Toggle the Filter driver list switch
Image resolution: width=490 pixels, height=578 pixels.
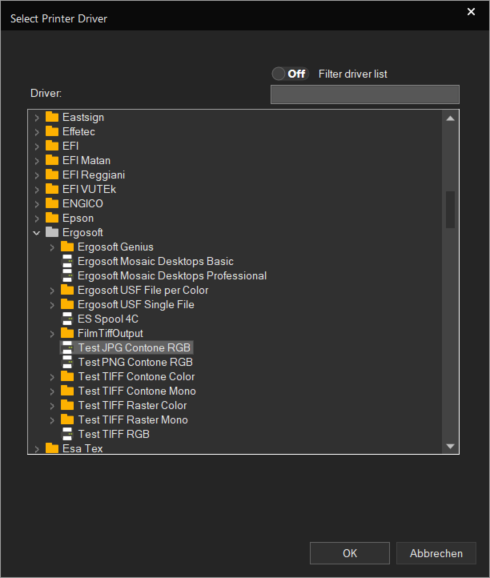290,74
